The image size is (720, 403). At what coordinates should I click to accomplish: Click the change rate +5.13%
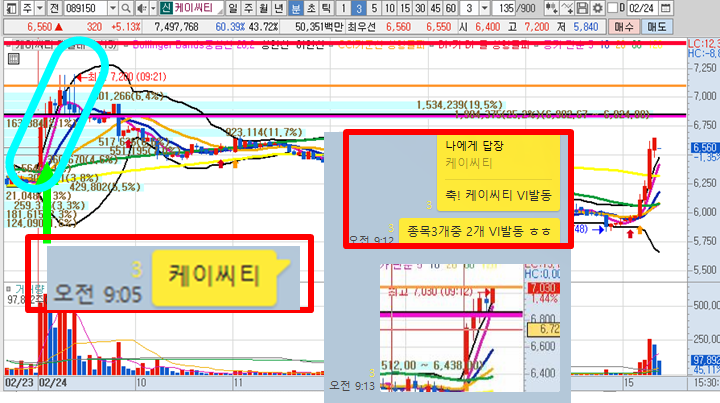(x=125, y=27)
